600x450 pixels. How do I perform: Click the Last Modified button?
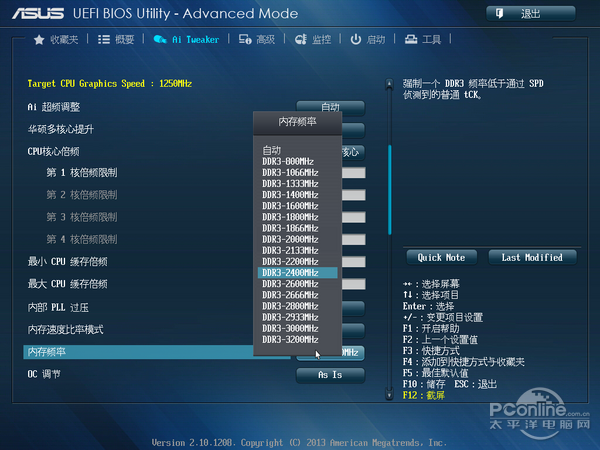pos(532,258)
